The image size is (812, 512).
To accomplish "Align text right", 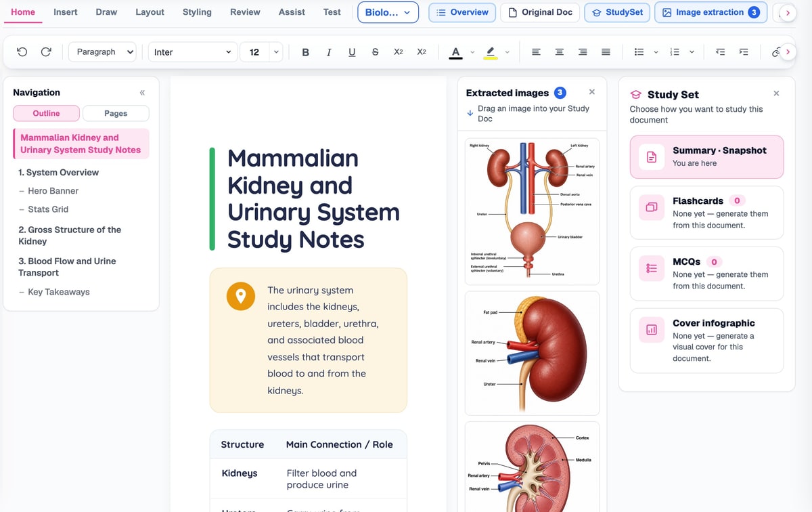I will 583,52.
